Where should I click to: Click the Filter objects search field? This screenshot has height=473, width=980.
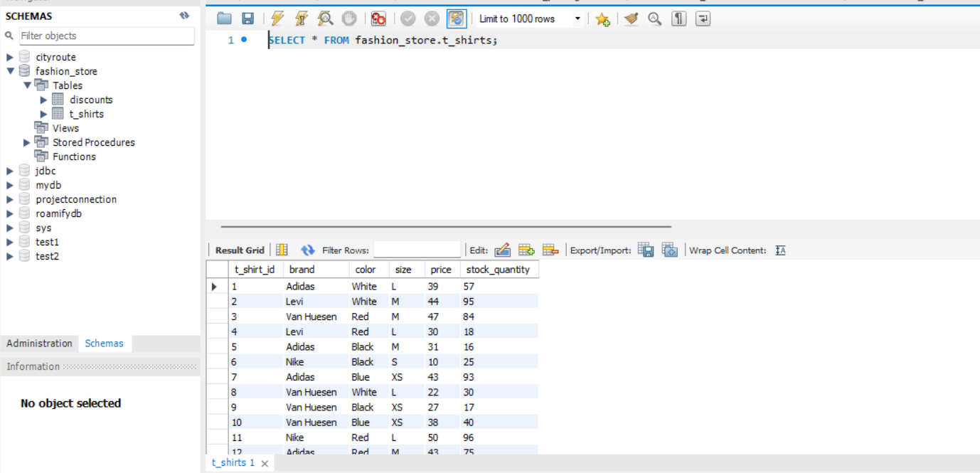106,36
